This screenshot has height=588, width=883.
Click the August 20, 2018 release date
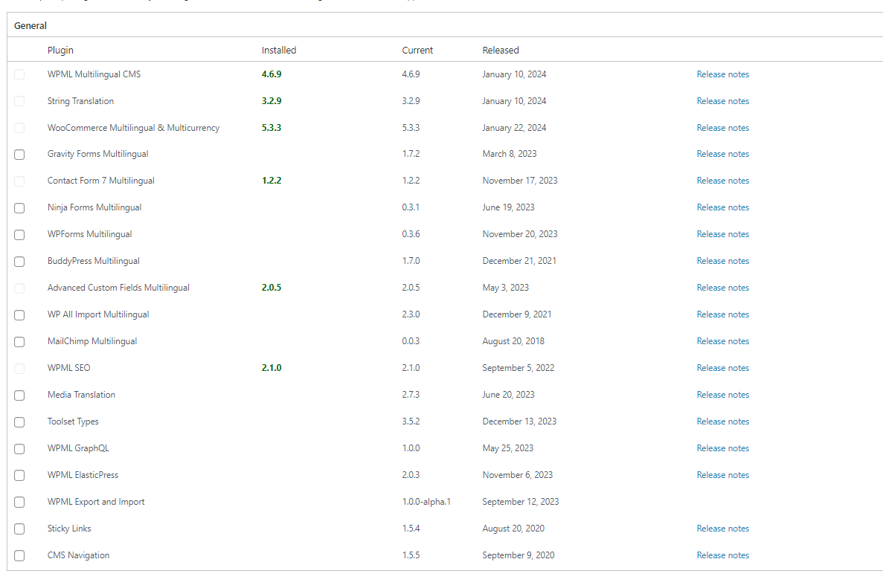tap(513, 341)
